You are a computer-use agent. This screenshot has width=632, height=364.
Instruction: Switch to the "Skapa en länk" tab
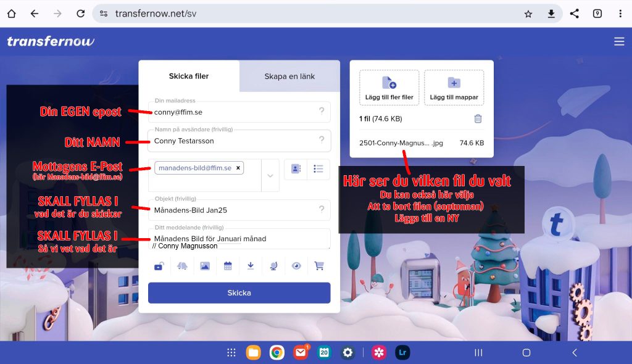tap(289, 77)
